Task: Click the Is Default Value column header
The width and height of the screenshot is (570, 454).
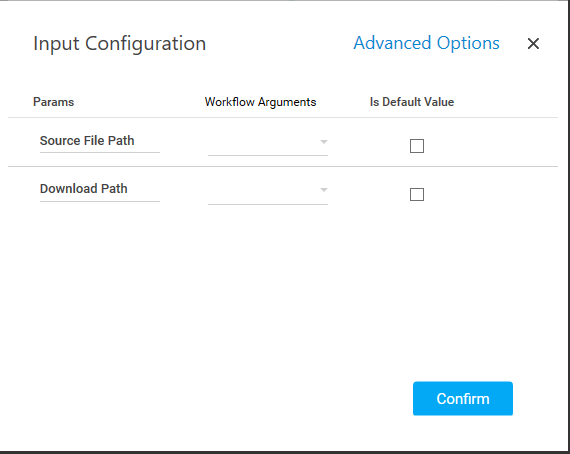Action: (412, 102)
